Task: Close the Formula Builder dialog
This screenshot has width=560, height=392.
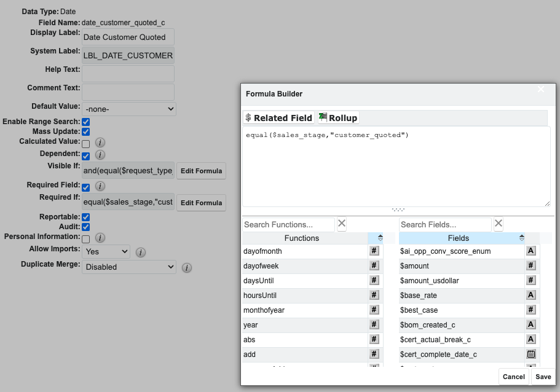Action: click(x=541, y=90)
